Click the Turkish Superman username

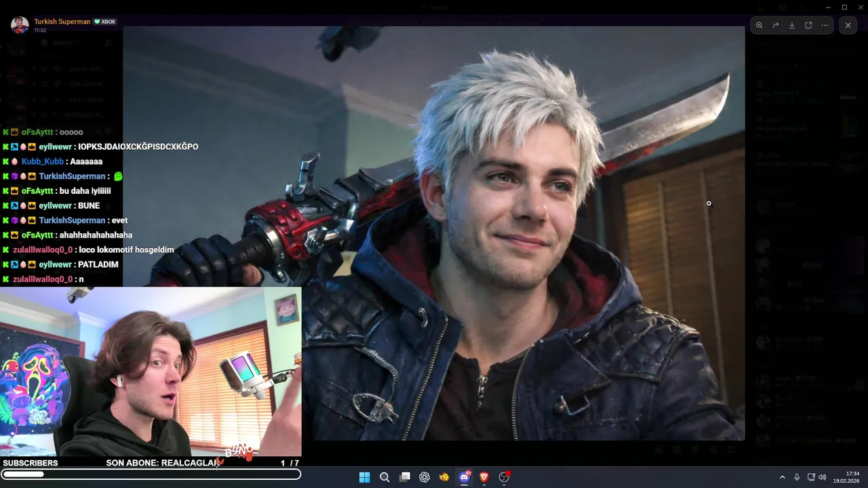tap(62, 22)
